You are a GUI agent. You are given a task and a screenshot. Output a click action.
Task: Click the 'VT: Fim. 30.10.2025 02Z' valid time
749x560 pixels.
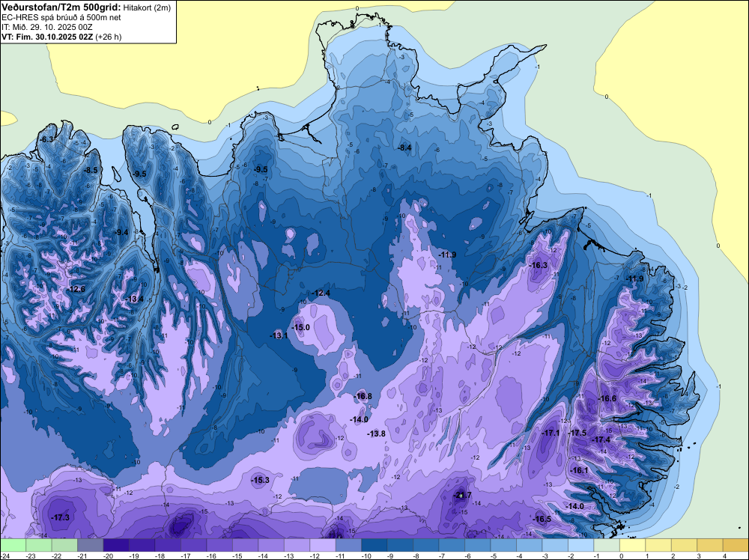(x=47, y=37)
